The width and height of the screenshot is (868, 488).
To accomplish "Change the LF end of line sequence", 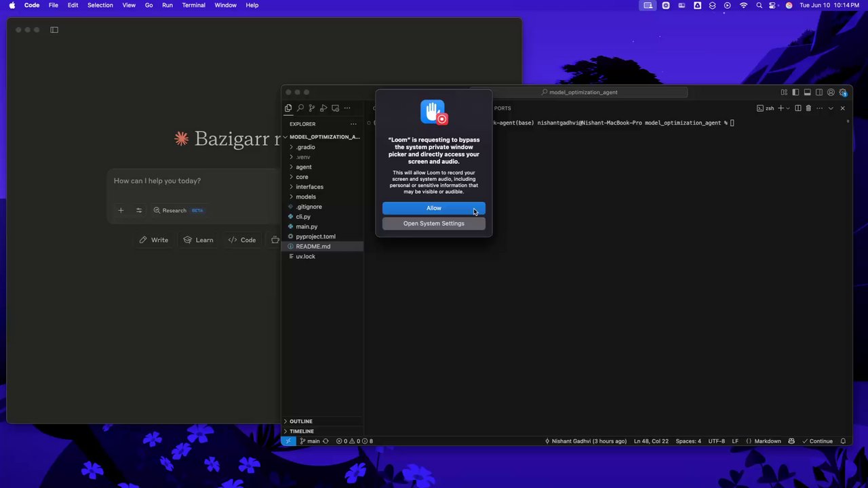I will [735, 441].
